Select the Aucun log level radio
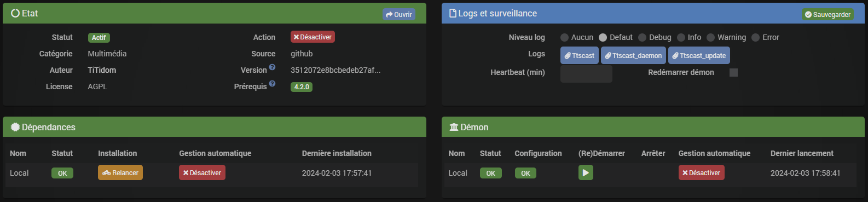 [564, 37]
